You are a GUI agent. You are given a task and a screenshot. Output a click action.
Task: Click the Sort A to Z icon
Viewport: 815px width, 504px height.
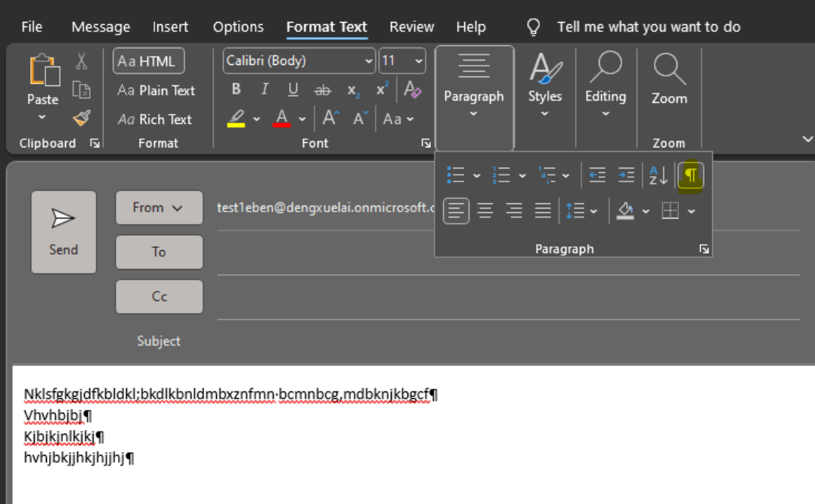658,175
